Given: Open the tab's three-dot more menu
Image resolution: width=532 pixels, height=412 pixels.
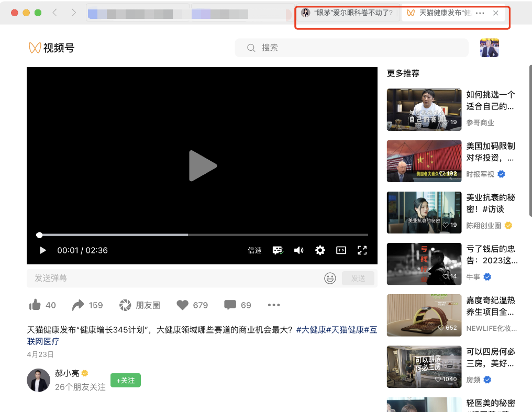Looking at the screenshot, I should click(x=480, y=13).
